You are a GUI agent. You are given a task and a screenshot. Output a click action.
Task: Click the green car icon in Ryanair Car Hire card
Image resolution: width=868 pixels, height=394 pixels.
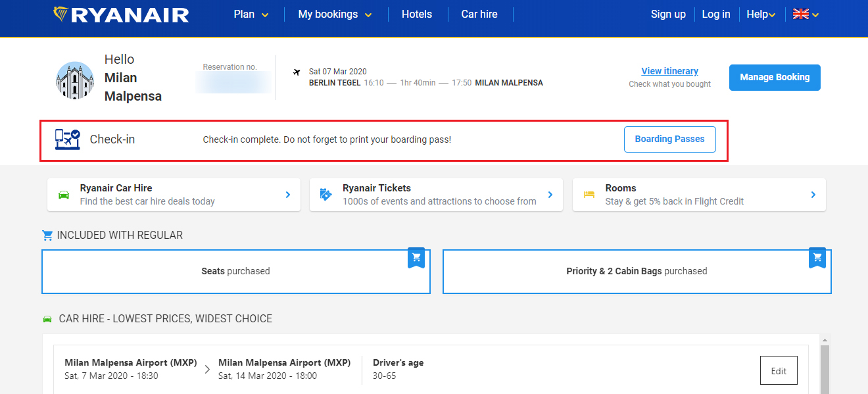[x=64, y=195]
